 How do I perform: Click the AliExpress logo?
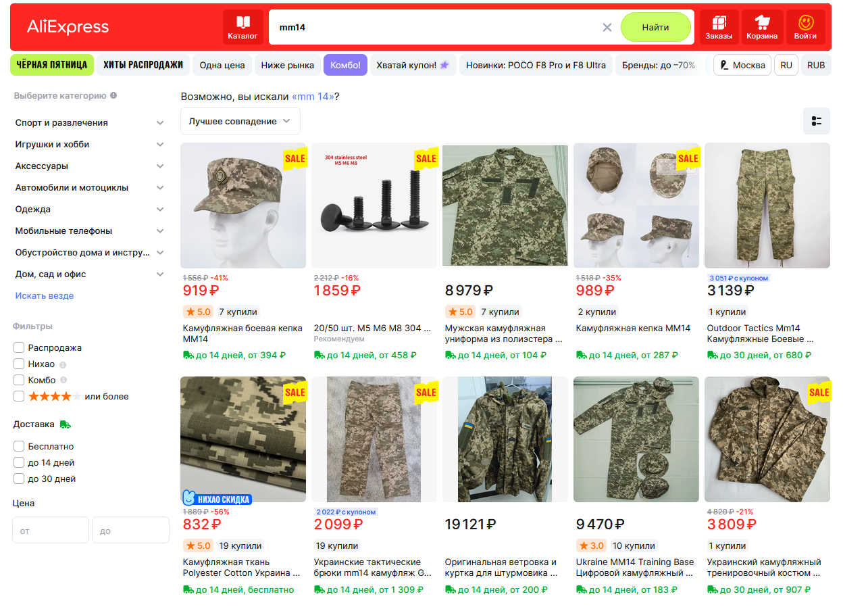pyautogui.click(x=68, y=27)
